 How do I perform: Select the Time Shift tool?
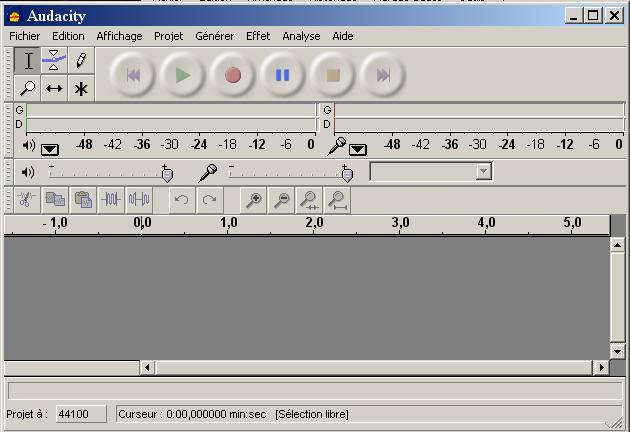point(54,88)
